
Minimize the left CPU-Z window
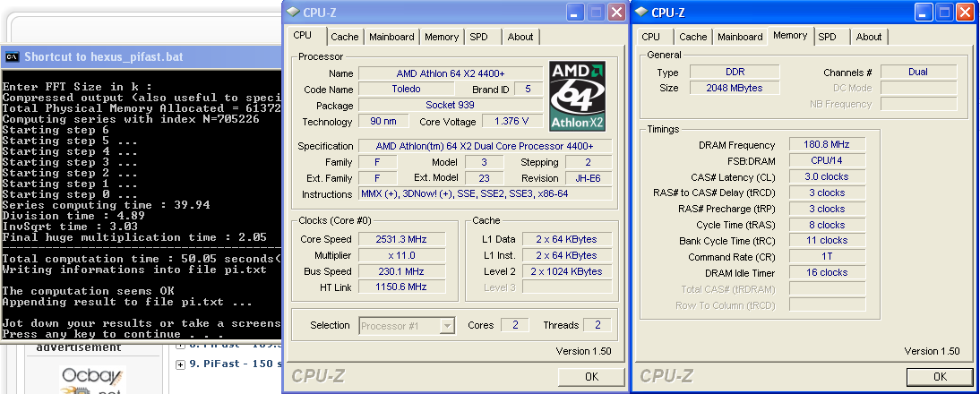point(576,12)
